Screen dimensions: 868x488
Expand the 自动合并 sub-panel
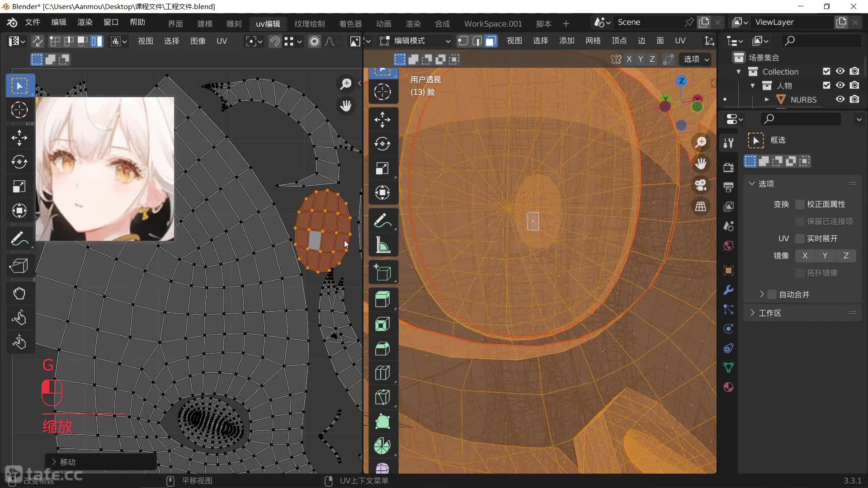[x=762, y=295]
